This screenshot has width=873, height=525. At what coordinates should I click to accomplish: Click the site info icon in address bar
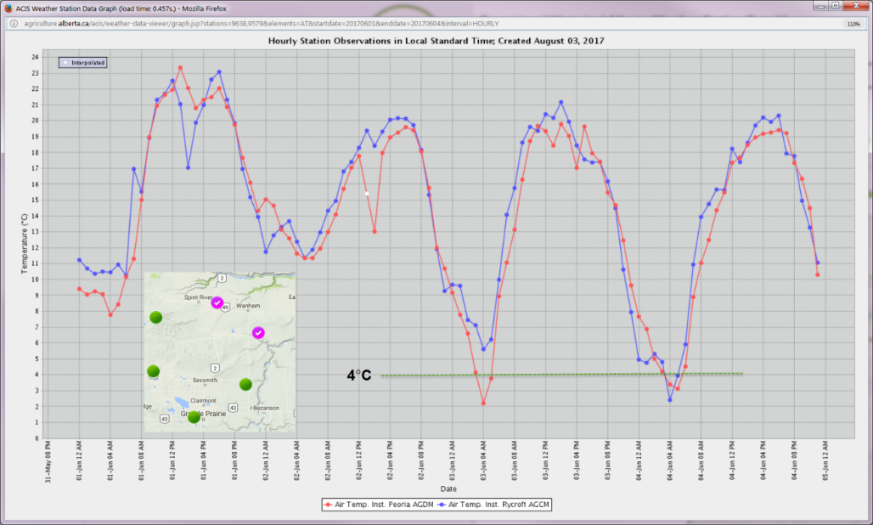click(x=15, y=23)
